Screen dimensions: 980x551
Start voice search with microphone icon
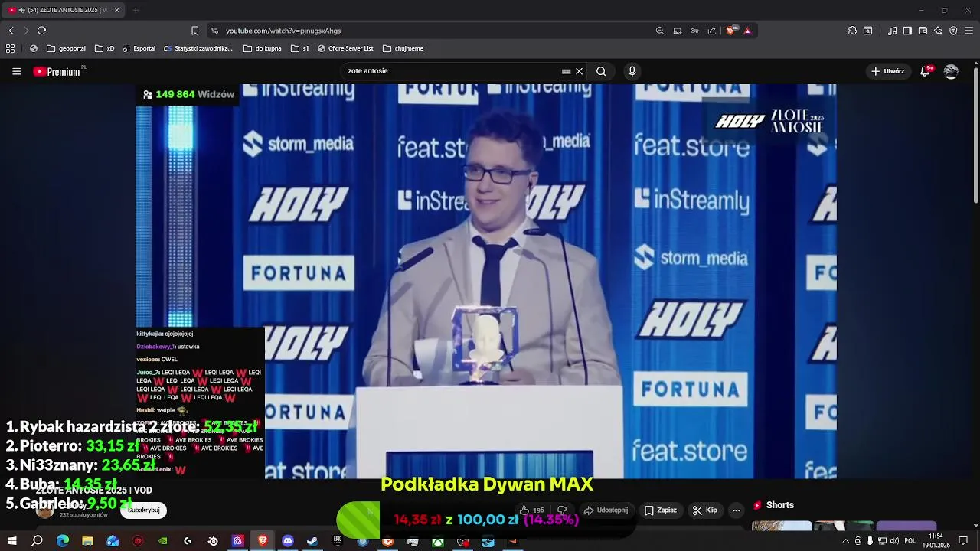(632, 71)
